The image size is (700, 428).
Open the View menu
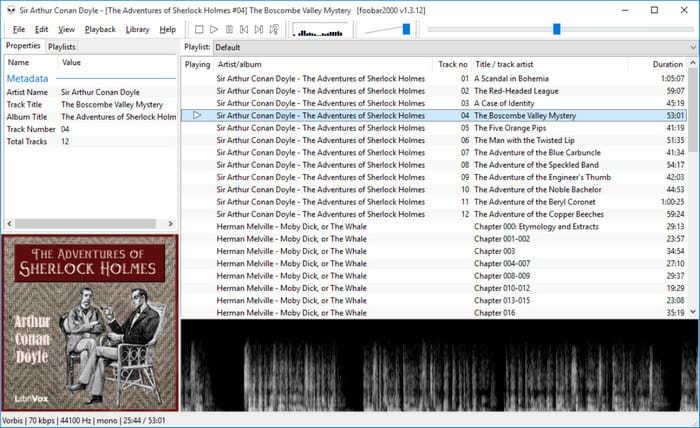pos(67,29)
